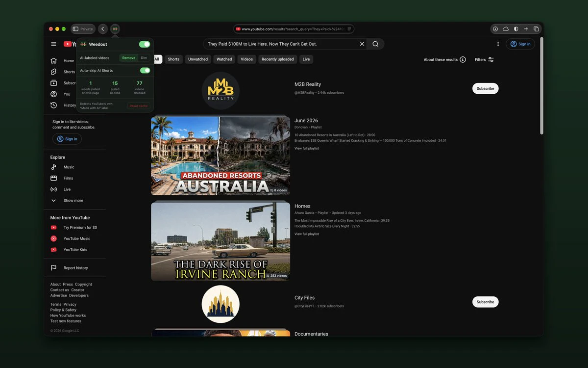Open the Homes playlist title
The height and width of the screenshot is (368, 588).
(302, 206)
